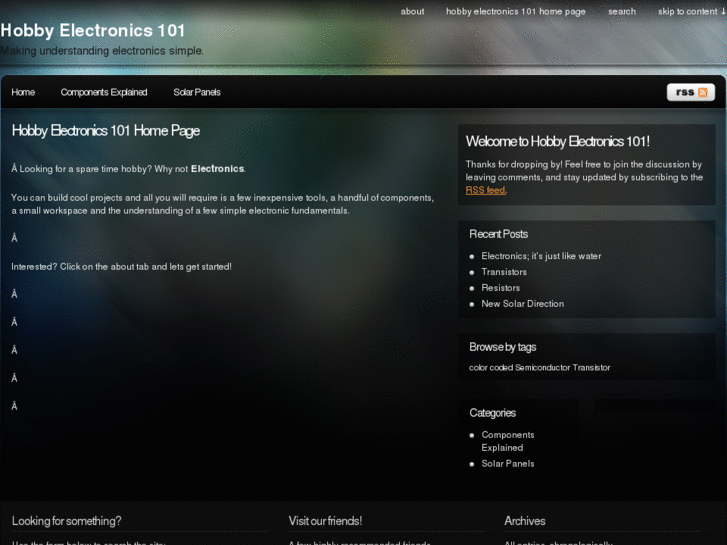Click the Browse by tags heading

[x=503, y=347]
